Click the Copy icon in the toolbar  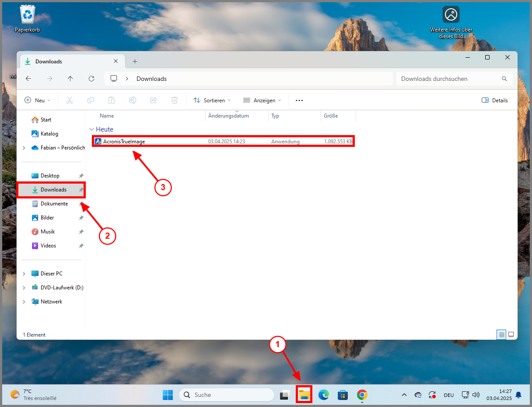pos(91,100)
